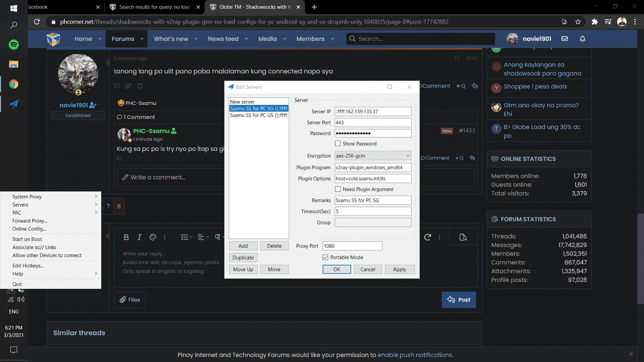Viewport: 644px width, 362px height.
Task: Open Edit Hotkeys menu entry
Action: 51,266
